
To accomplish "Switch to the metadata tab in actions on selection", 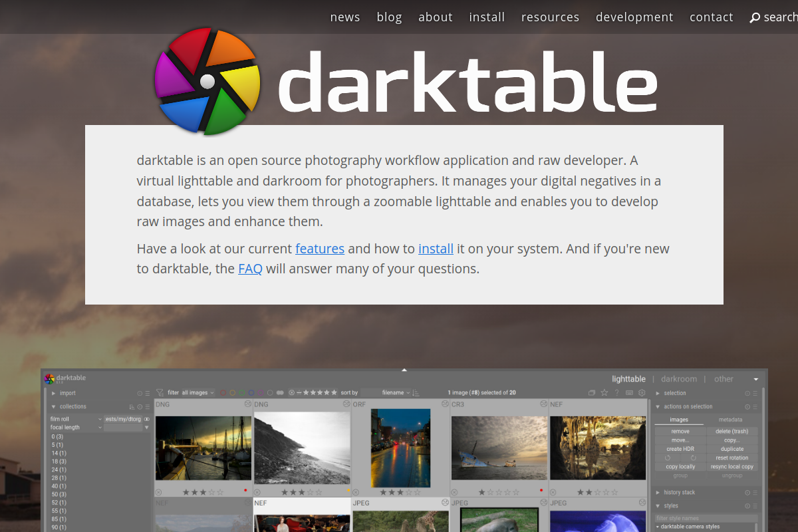I will 732,419.
